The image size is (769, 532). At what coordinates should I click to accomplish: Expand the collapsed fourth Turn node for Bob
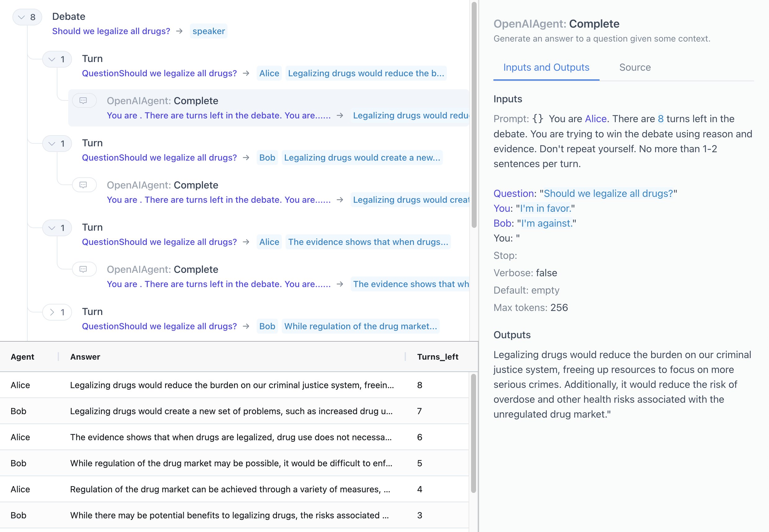pyautogui.click(x=52, y=312)
